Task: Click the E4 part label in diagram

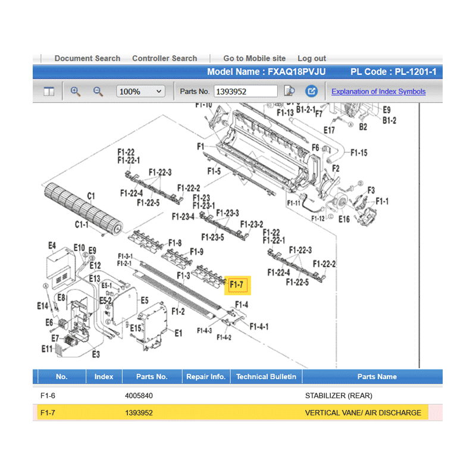Action: [52, 246]
